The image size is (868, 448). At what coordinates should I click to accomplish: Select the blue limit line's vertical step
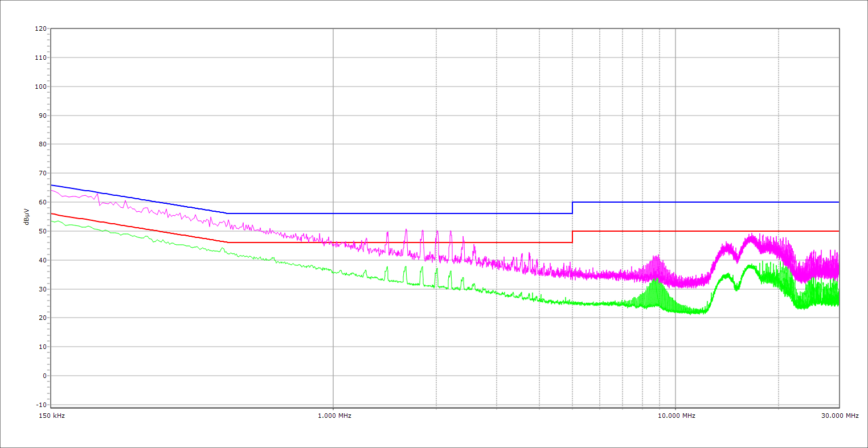(572, 208)
